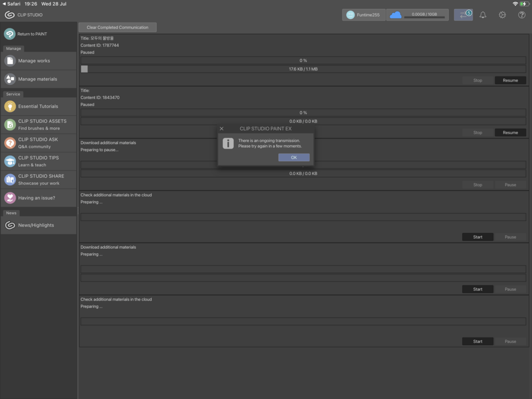The width and height of the screenshot is (532, 399).
Task: Start the second 'Download additional materials' task
Action: click(x=477, y=289)
